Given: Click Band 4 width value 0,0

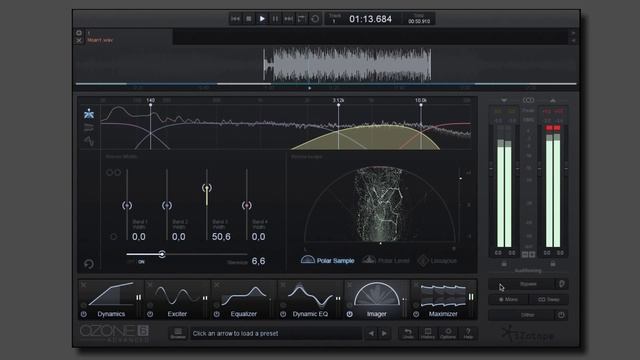Looking at the screenshot, I should pos(258,237).
